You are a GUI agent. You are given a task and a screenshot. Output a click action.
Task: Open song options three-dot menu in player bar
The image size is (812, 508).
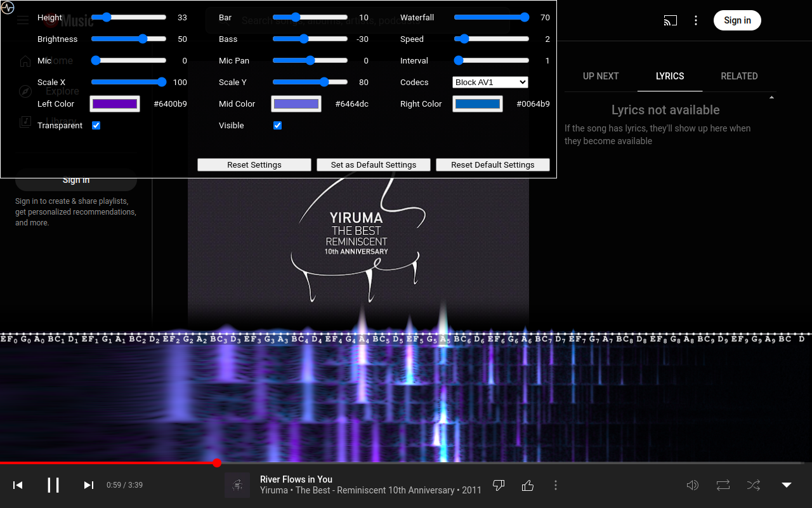click(556, 485)
